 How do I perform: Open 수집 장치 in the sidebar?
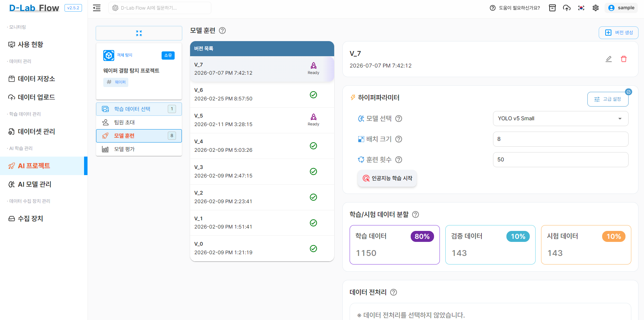point(44,219)
